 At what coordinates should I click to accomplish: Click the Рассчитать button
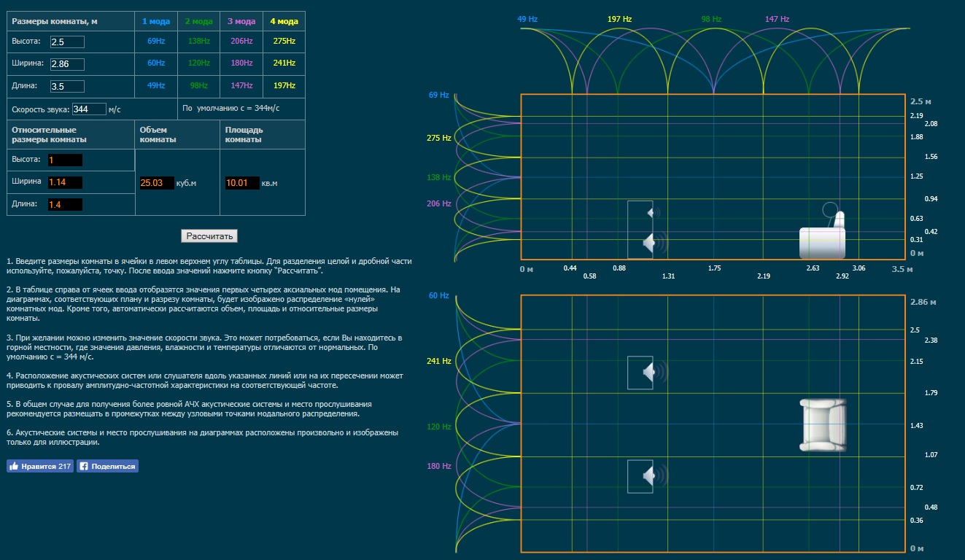209,236
